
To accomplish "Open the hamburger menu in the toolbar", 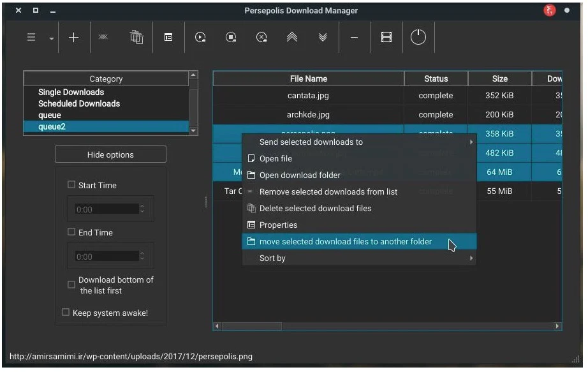I will point(31,37).
